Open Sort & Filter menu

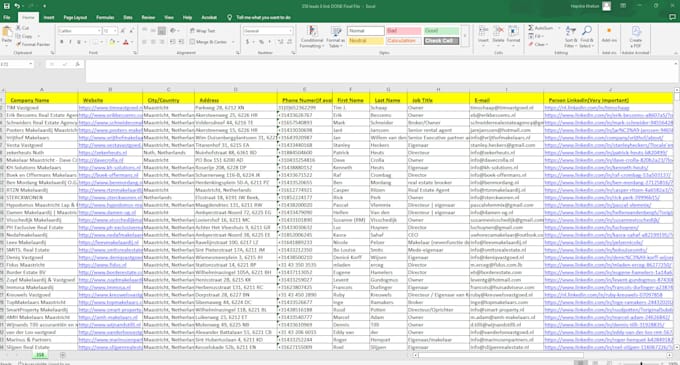coord(570,37)
